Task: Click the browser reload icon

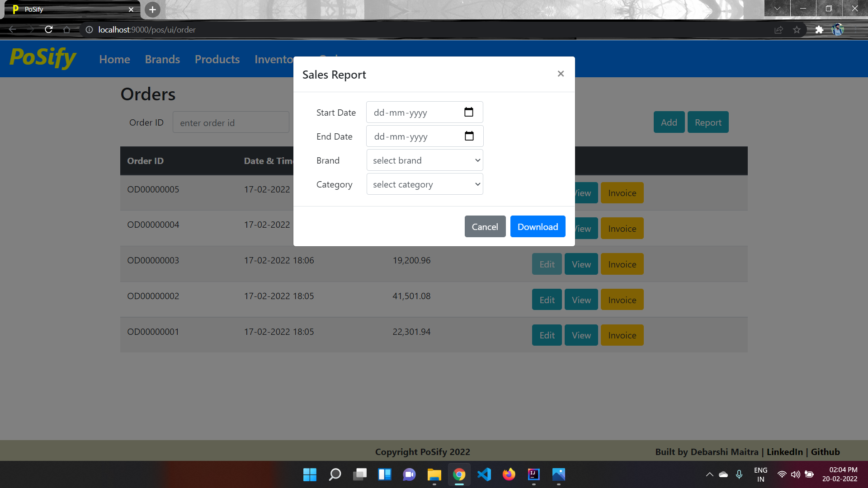Action: coord(49,30)
